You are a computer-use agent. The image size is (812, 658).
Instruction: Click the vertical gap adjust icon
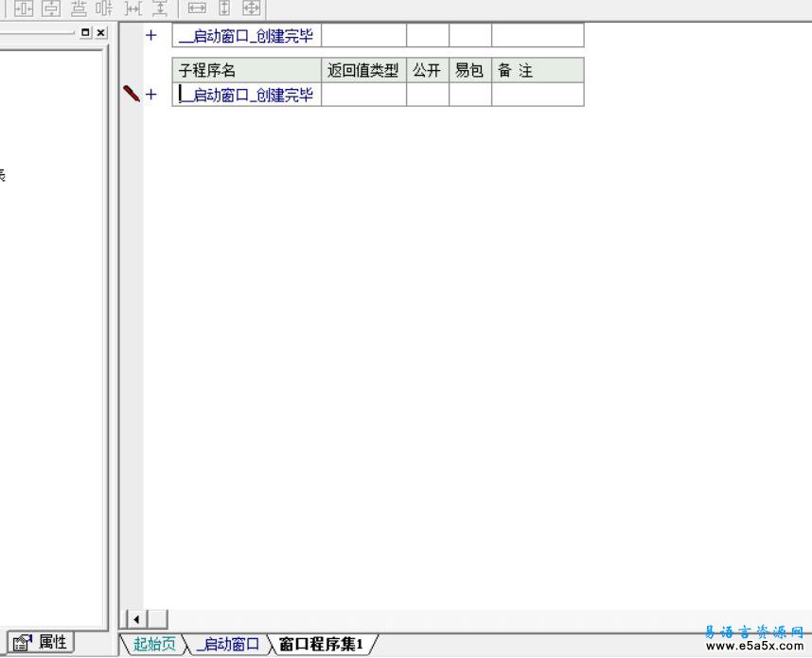160,8
